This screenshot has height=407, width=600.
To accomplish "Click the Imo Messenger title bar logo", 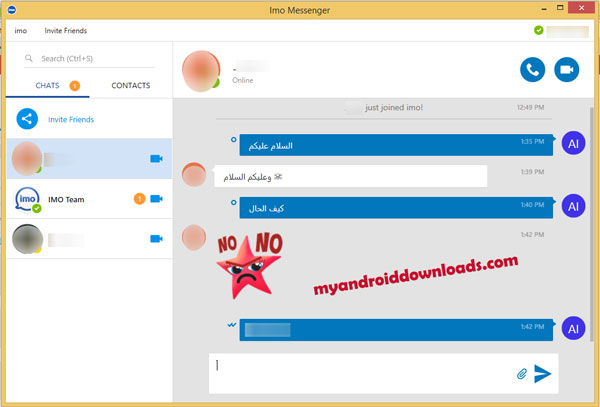I will tap(11, 10).
